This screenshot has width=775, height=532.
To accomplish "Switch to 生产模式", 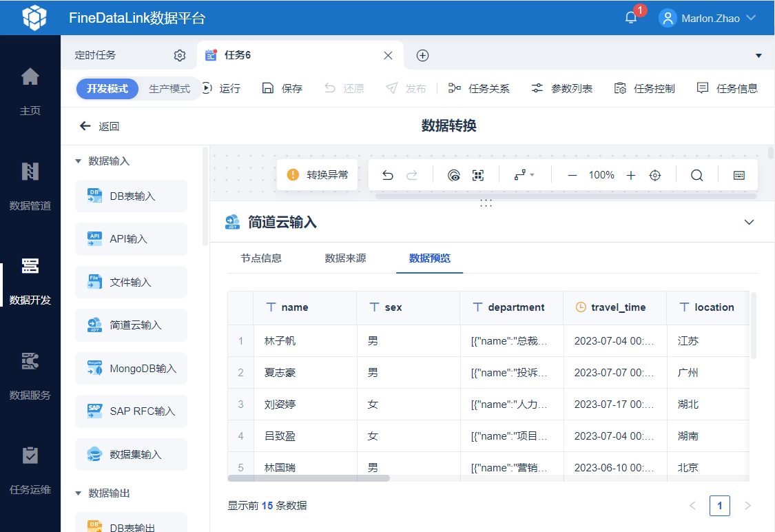I will [169, 88].
